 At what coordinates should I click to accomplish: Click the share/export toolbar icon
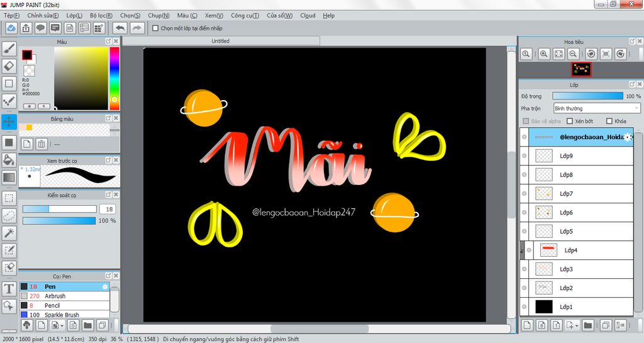[x=26, y=28]
